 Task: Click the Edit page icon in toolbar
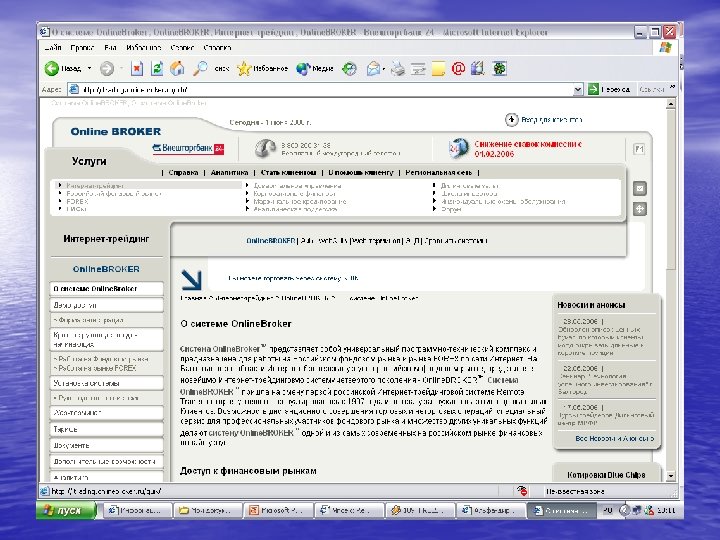(418, 69)
